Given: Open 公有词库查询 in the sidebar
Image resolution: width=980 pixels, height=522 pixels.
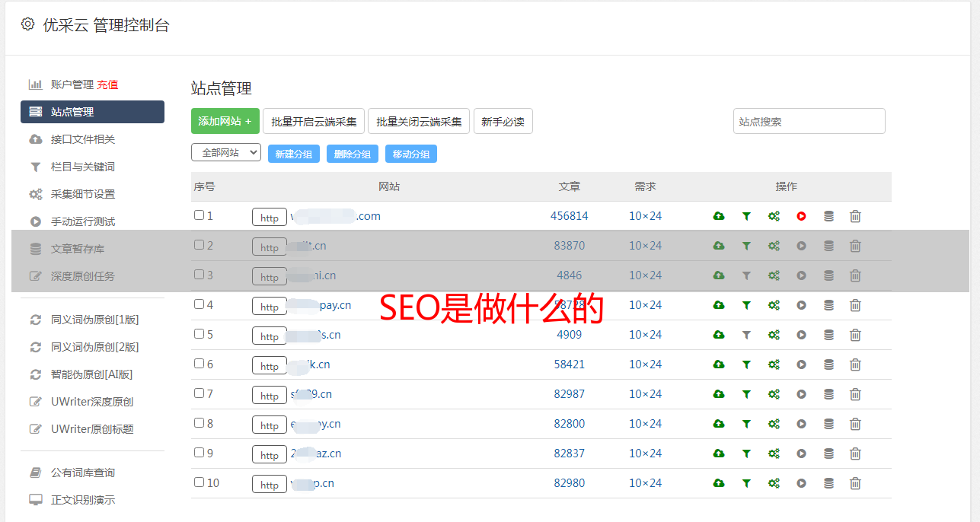Looking at the screenshot, I should [x=83, y=473].
